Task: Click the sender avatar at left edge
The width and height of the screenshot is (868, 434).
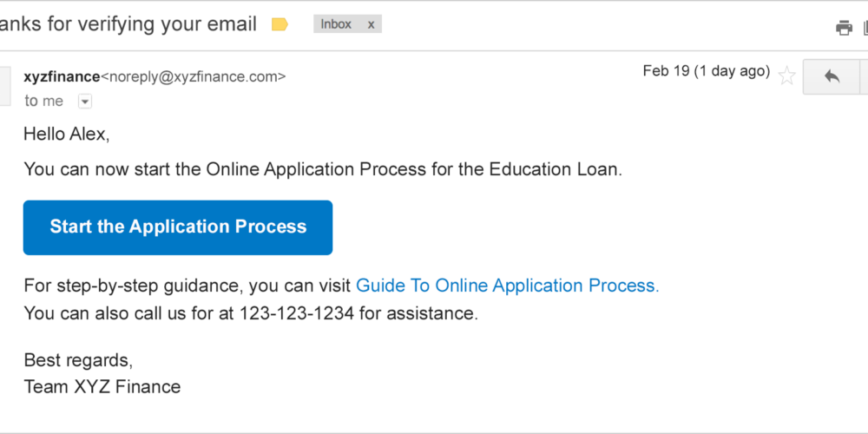Action: [5, 86]
